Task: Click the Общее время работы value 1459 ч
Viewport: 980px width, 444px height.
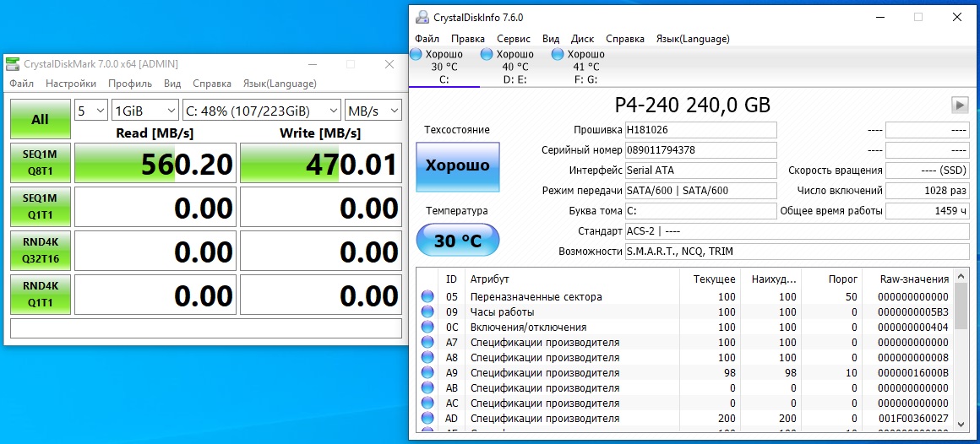Action: pos(928,211)
